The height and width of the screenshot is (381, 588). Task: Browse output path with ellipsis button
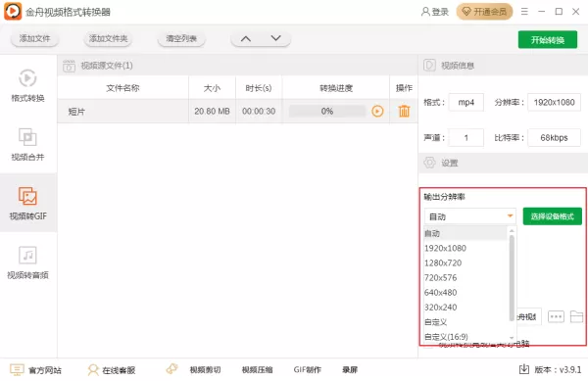[556, 316]
